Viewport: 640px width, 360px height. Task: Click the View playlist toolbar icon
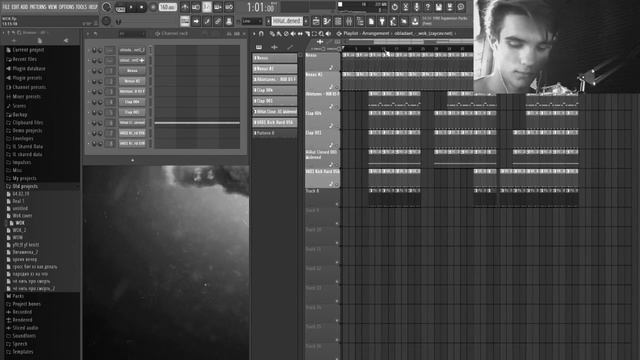click(316, 21)
